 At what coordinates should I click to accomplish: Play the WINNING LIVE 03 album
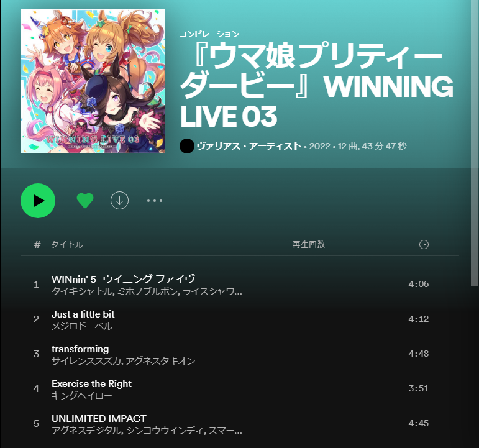[x=38, y=201]
